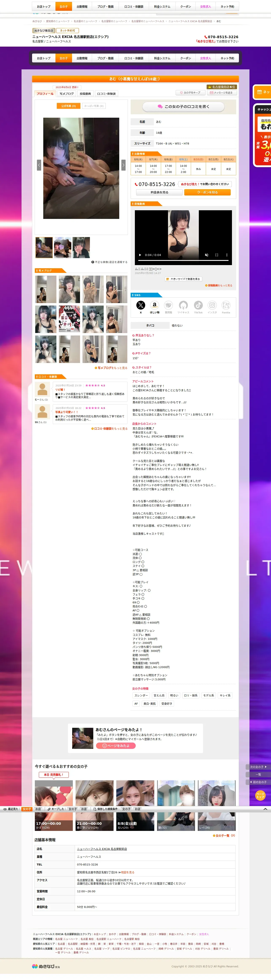
Task: Select the third gallery thumbnail
Action: pos(81,248)
